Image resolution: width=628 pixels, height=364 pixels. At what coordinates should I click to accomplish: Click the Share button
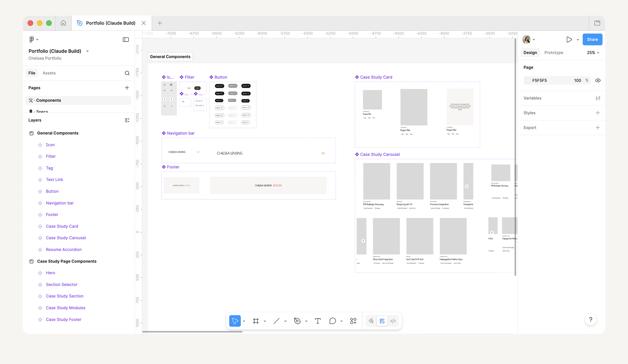pos(592,39)
